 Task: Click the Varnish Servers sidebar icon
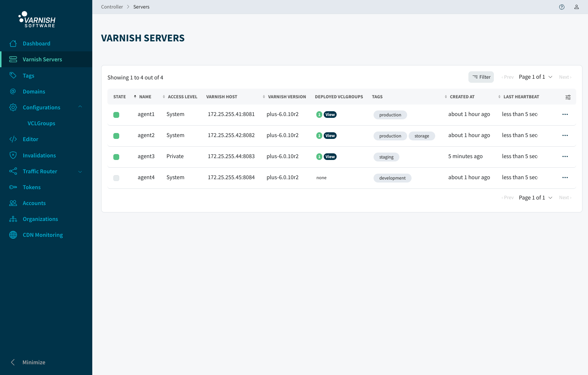[13, 59]
